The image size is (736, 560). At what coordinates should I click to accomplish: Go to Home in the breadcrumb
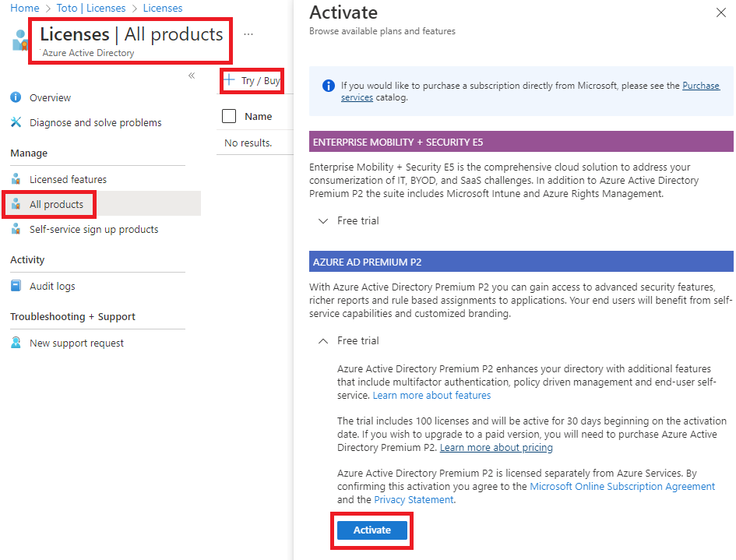(x=25, y=8)
